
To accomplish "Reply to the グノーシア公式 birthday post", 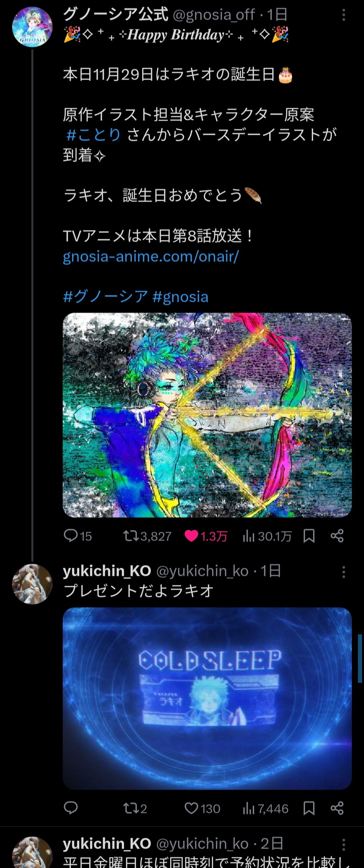I will coord(71,535).
